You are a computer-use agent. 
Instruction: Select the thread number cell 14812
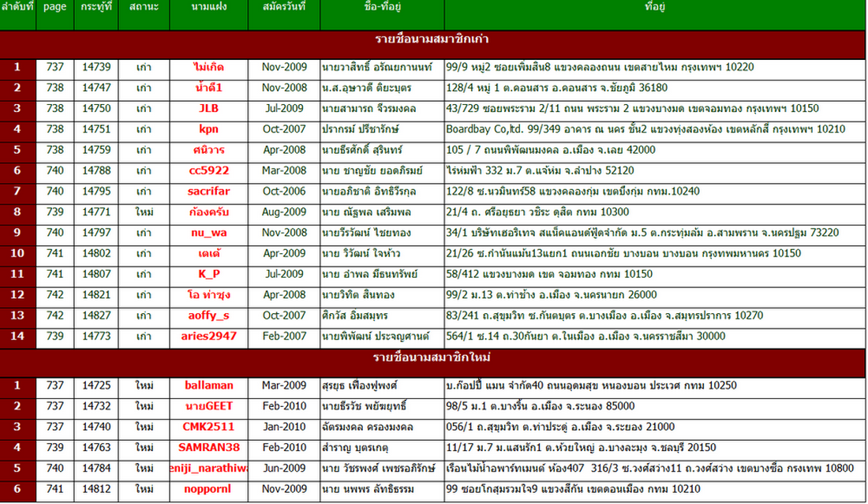pos(97,489)
